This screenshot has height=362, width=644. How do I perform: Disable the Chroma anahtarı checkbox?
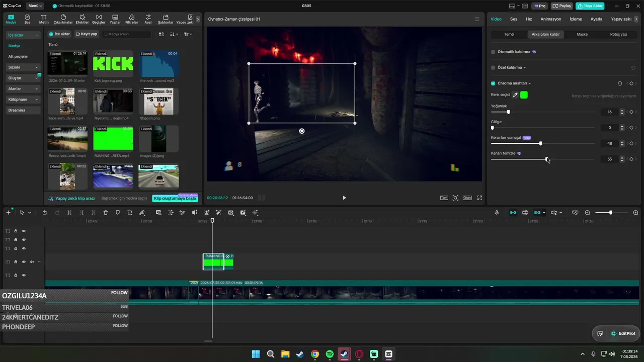[x=493, y=83]
